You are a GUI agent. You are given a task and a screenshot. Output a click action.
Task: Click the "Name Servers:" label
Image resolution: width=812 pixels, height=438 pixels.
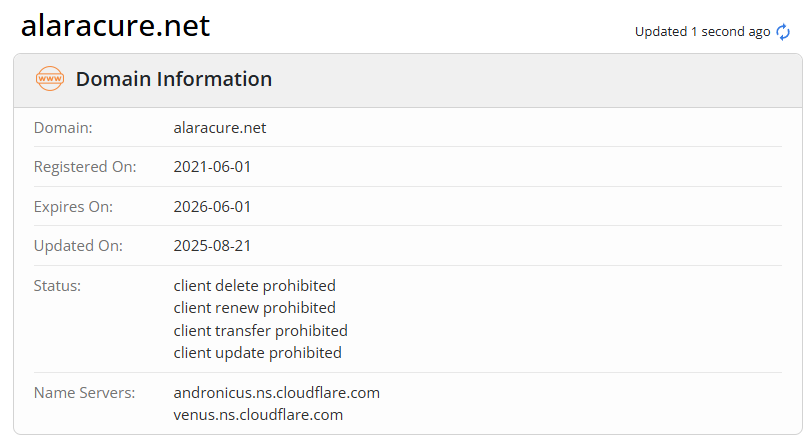coord(84,392)
